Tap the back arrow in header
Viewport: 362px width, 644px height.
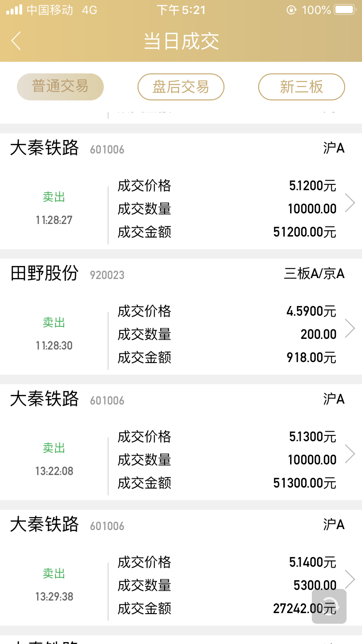click(x=16, y=41)
